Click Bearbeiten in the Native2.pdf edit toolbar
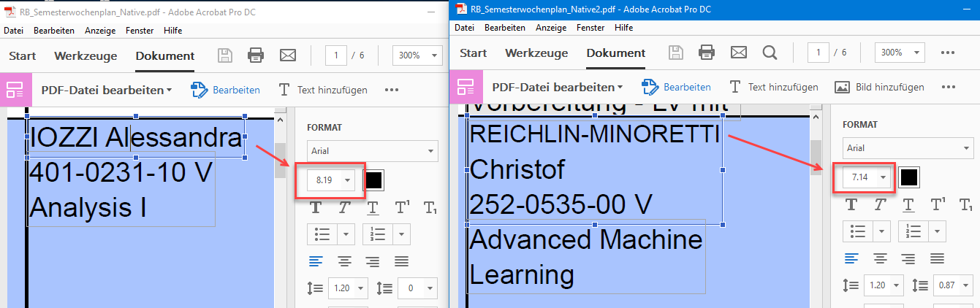Viewport: 980px width, 308px height. [x=677, y=87]
